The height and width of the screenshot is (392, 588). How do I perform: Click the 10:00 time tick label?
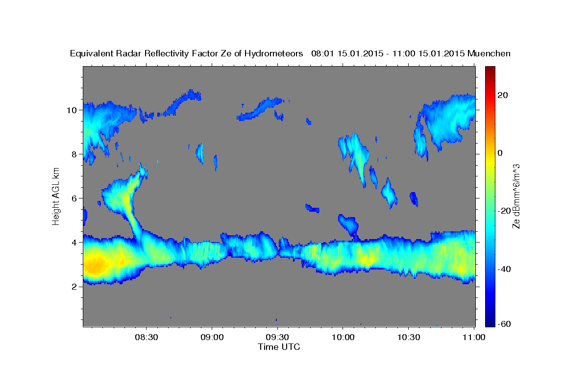point(343,338)
